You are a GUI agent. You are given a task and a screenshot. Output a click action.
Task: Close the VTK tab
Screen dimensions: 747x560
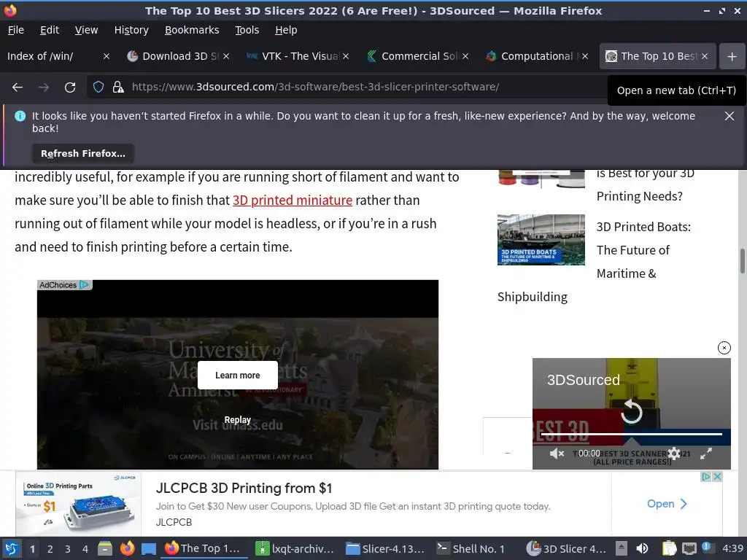346,56
